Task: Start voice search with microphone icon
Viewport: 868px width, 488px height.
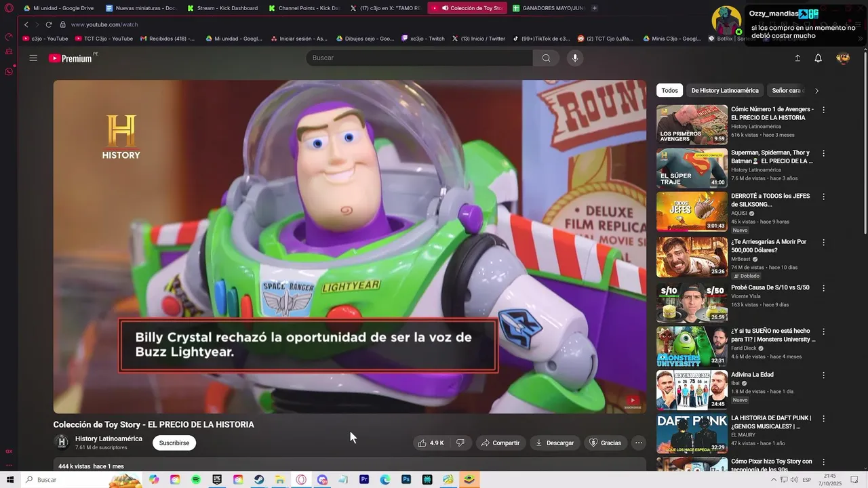Action: pos(575,58)
